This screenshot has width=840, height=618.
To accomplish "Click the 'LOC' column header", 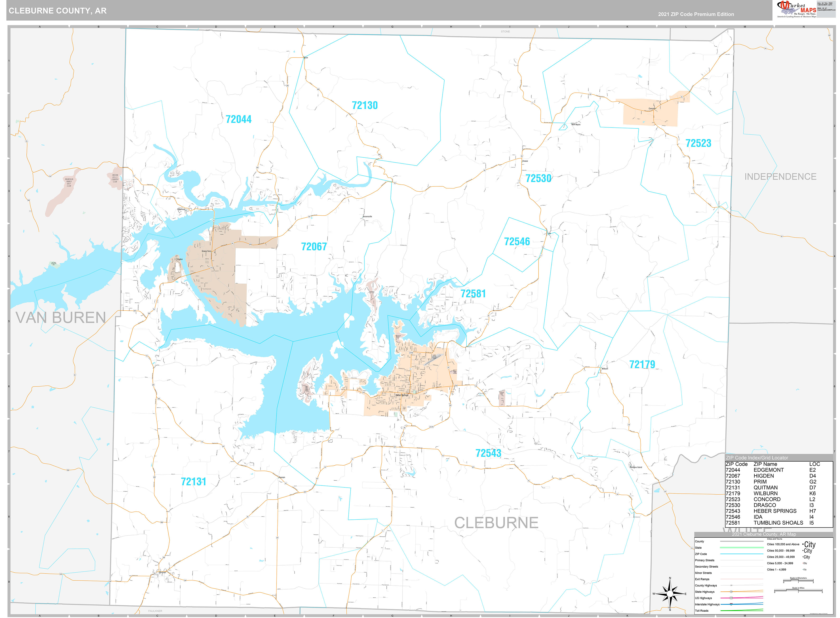I will (x=815, y=464).
